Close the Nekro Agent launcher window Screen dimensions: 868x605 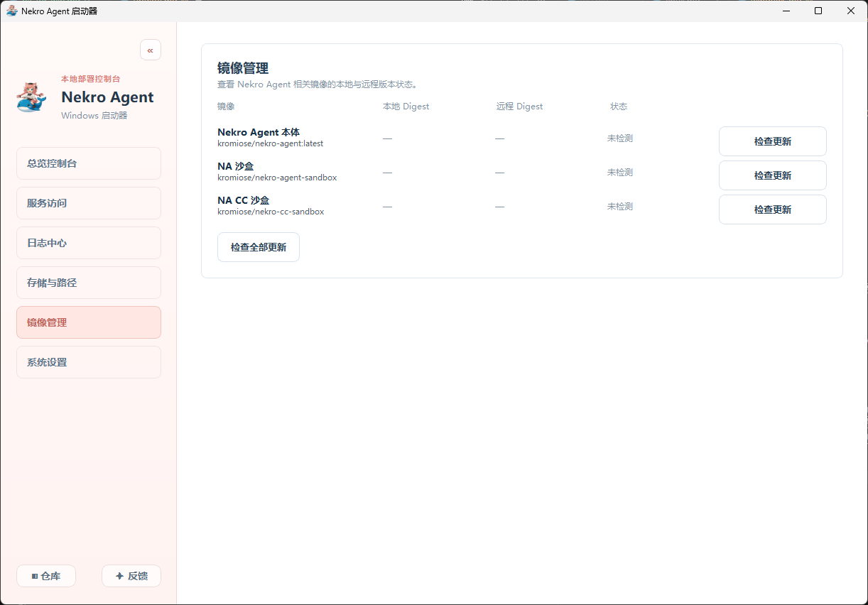tap(851, 11)
